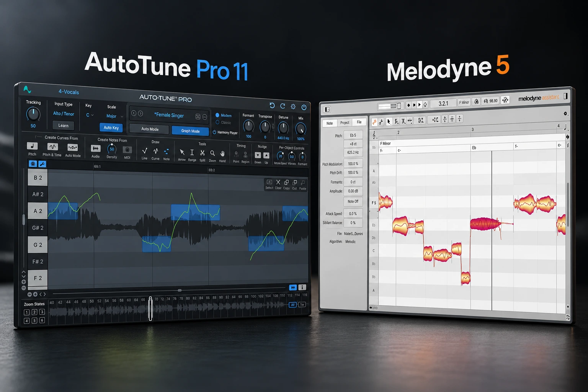Choose the Line draw tool

tap(144, 151)
